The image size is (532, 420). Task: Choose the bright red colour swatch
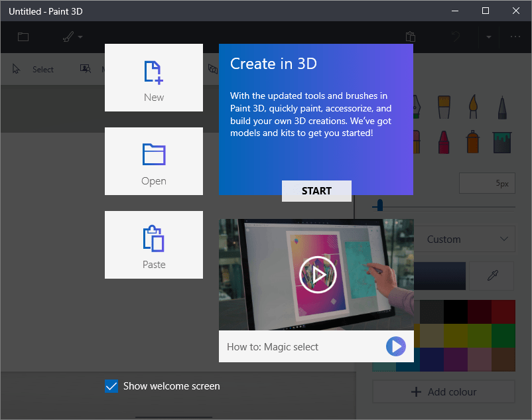[x=503, y=312]
